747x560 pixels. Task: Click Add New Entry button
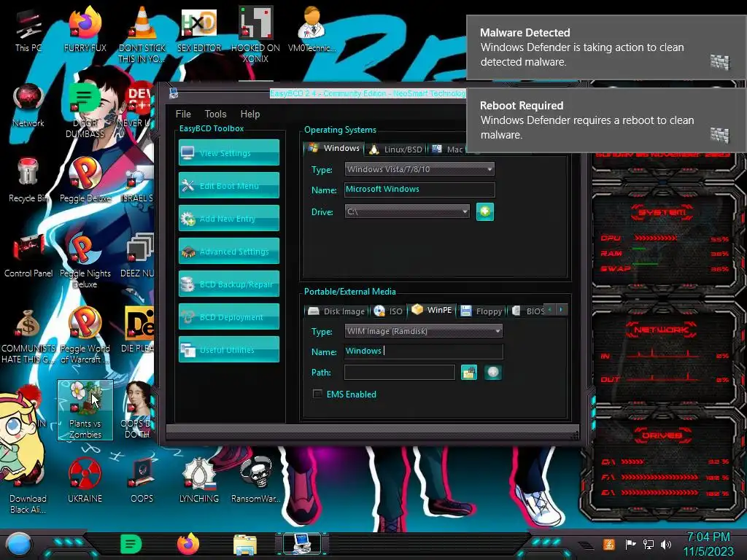pyautogui.click(x=228, y=218)
